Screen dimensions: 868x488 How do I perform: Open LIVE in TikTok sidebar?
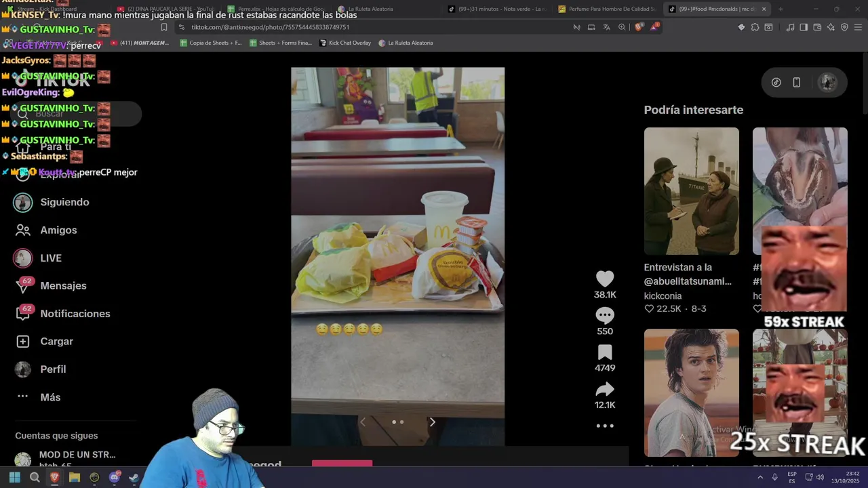coord(51,258)
